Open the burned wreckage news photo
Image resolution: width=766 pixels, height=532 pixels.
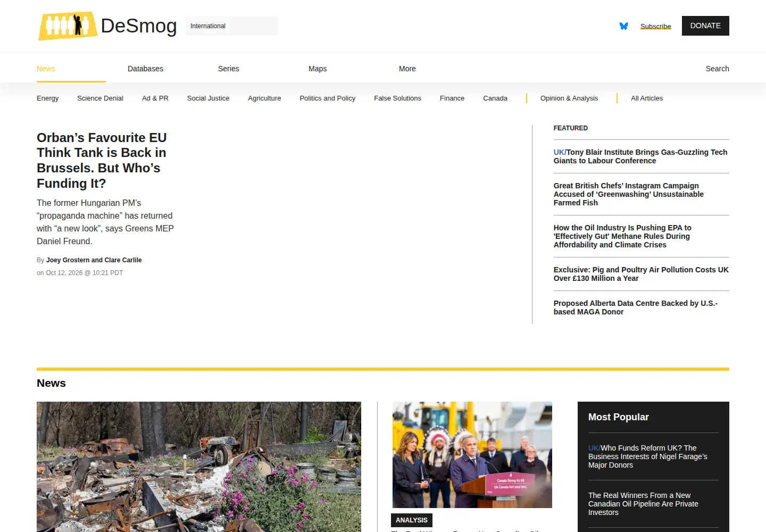[x=199, y=467]
